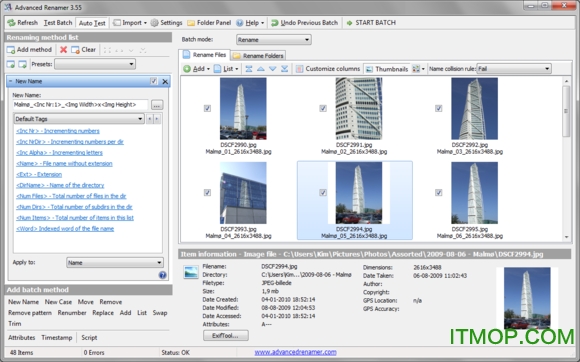The width and height of the screenshot is (580, 362).
Task: Click thumbnail list vertical scrollbar
Action: click(x=566, y=159)
